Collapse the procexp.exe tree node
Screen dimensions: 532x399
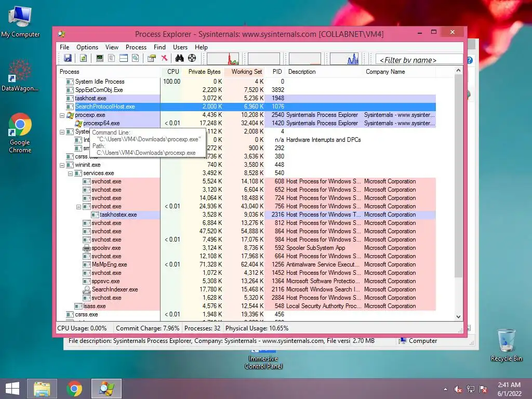(62, 115)
